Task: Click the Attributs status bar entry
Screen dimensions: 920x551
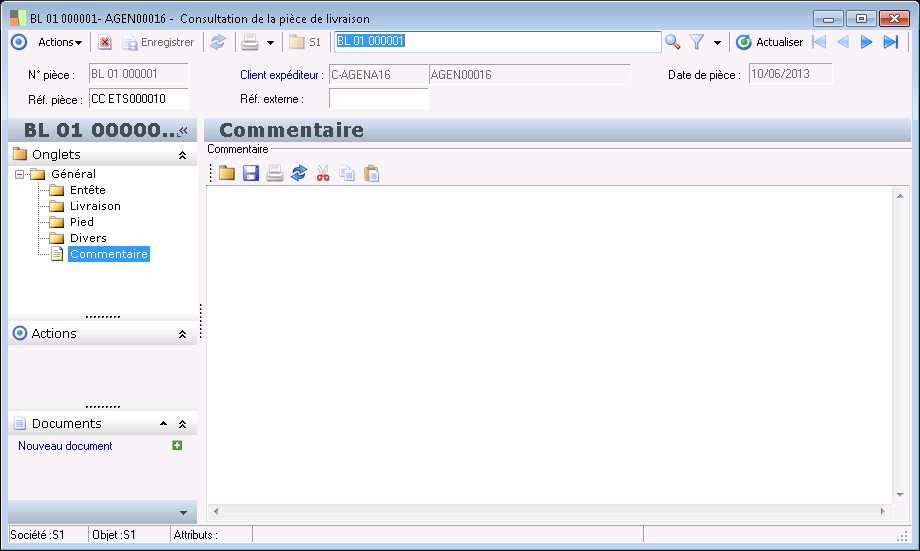Action: [211, 535]
